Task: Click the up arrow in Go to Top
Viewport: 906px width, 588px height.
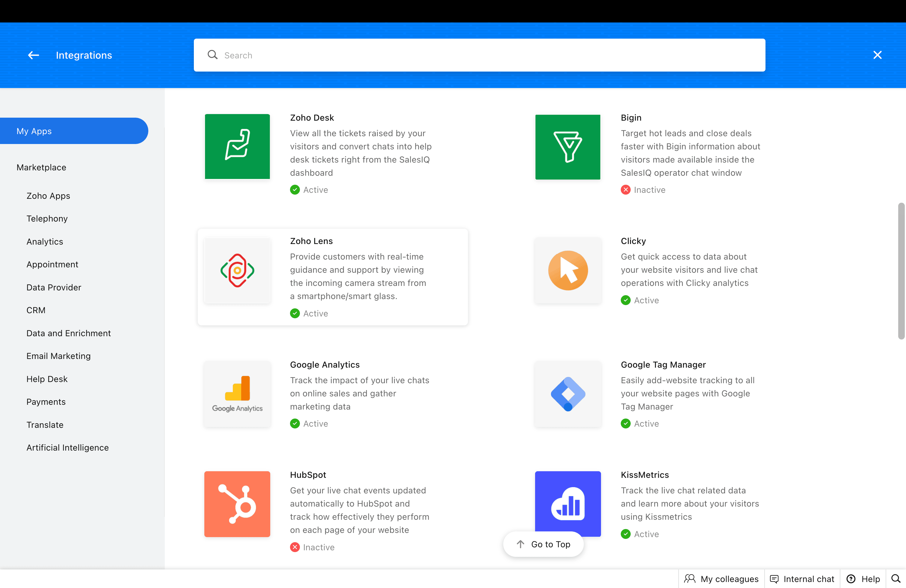Action: (x=520, y=544)
